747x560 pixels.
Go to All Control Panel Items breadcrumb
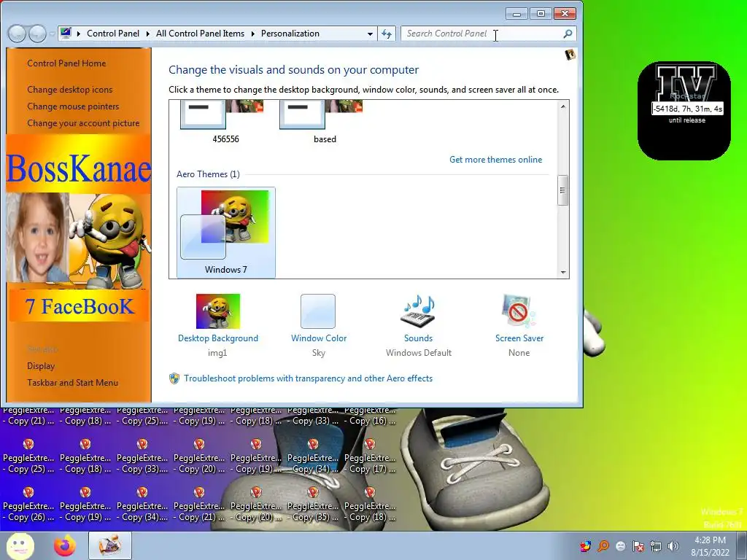[200, 34]
